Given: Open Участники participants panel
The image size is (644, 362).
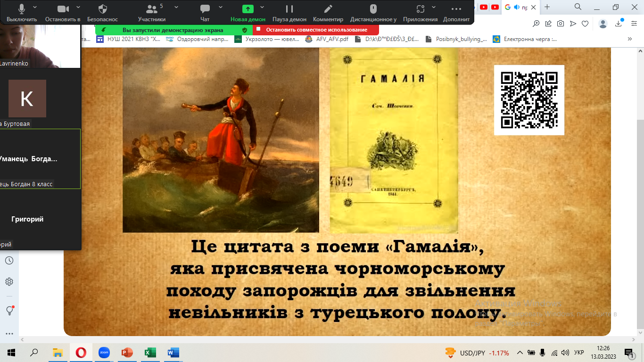Looking at the screenshot, I should tap(152, 13).
